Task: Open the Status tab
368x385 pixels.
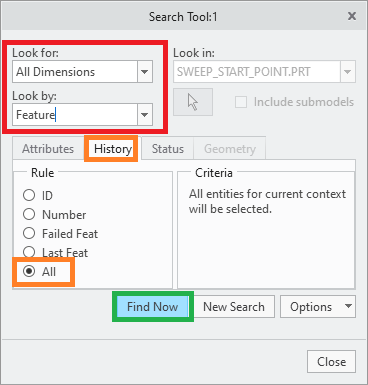Action: 168,149
